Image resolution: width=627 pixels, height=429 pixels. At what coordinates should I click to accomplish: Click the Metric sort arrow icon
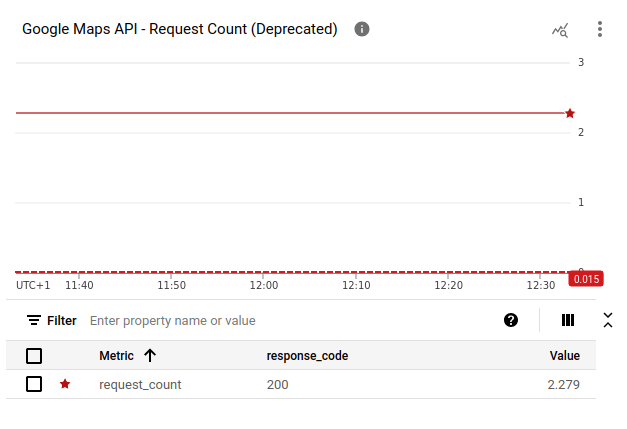click(150, 355)
